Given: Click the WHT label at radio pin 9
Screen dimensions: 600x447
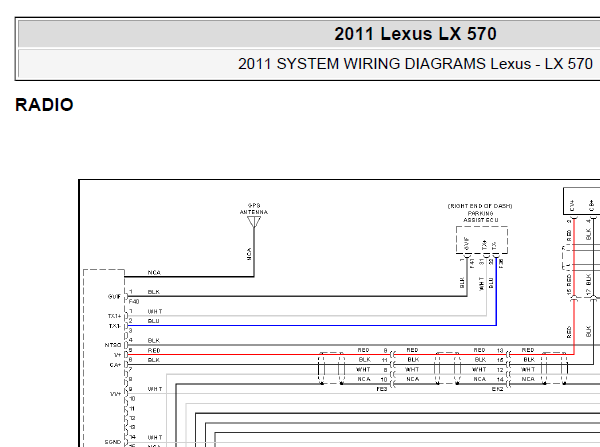Looking at the screenshot, I should click(155, 389).
